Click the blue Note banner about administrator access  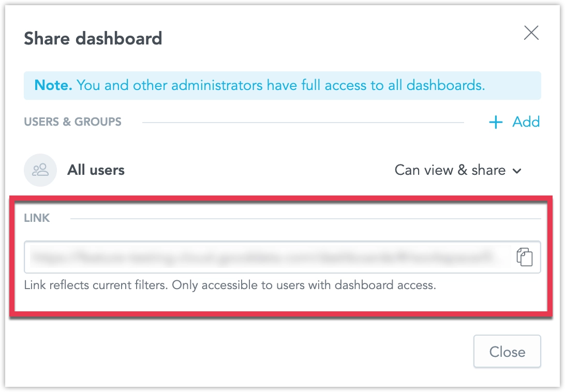pos(282,85)
